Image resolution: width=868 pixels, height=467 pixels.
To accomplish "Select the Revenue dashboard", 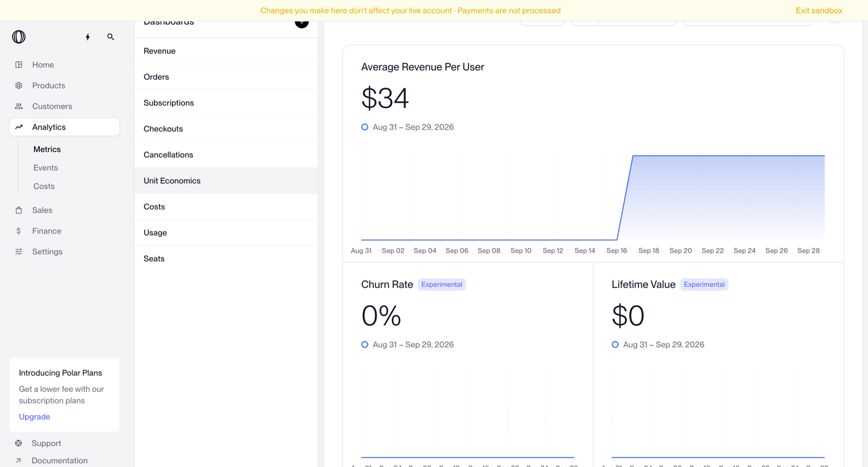I will pos(226,51).
